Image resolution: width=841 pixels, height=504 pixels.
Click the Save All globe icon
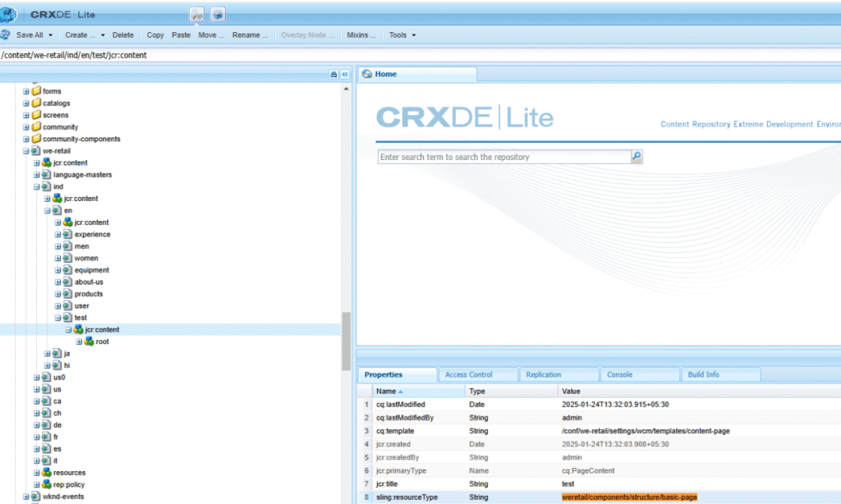pos(6,34)
